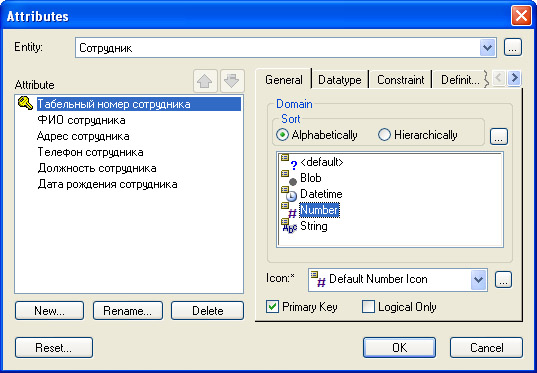
Task: Click the Delete button
Action: click(208, 311)
